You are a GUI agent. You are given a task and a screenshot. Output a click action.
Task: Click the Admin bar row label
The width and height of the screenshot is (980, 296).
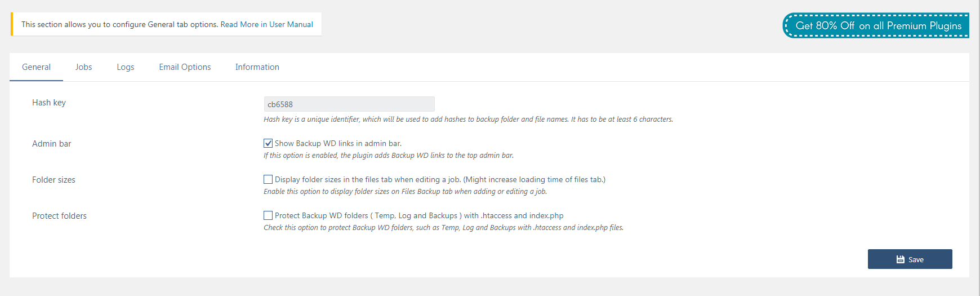tap(51, 144)
